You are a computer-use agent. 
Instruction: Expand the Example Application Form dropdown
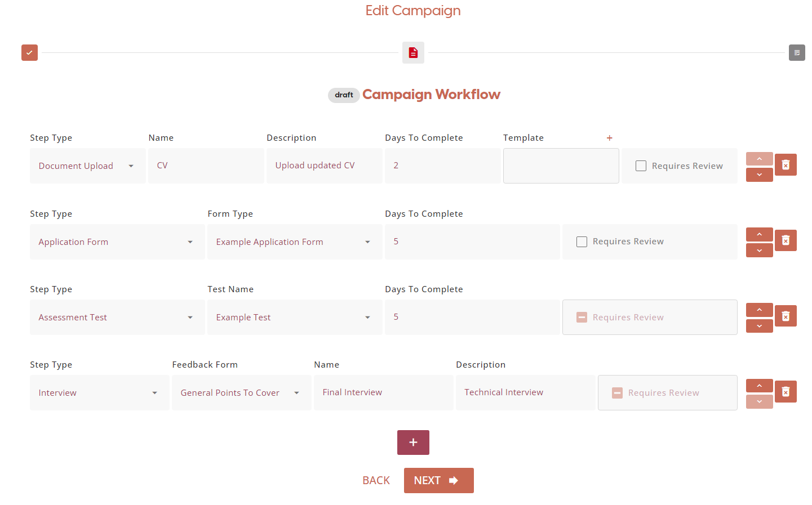[x=294, y=242]
